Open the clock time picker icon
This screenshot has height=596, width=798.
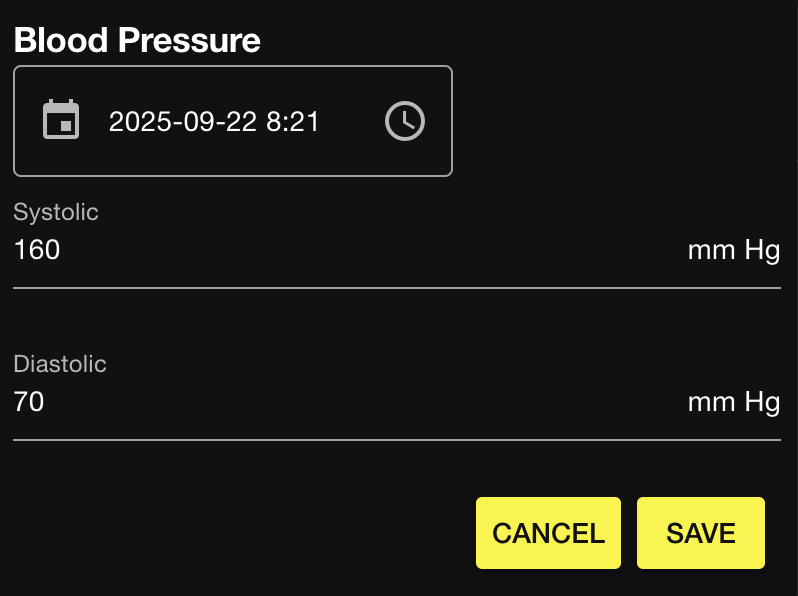click(405, 121)
